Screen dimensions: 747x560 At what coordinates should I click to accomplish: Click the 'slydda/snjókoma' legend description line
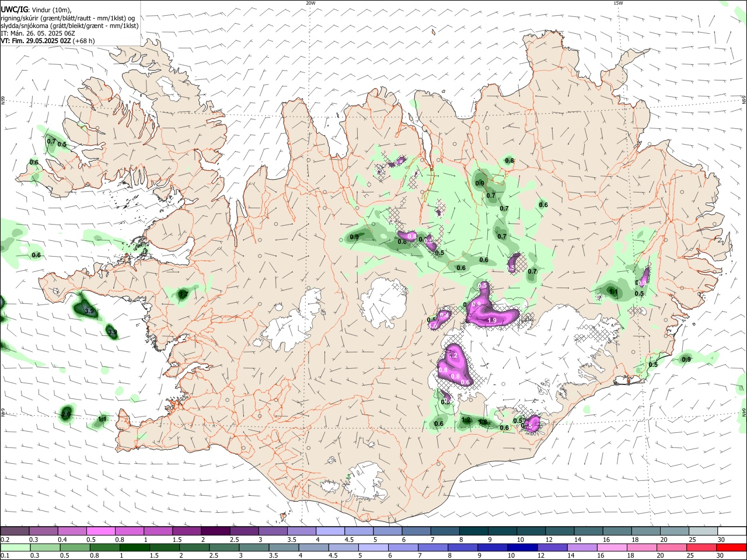pos(69,26)
